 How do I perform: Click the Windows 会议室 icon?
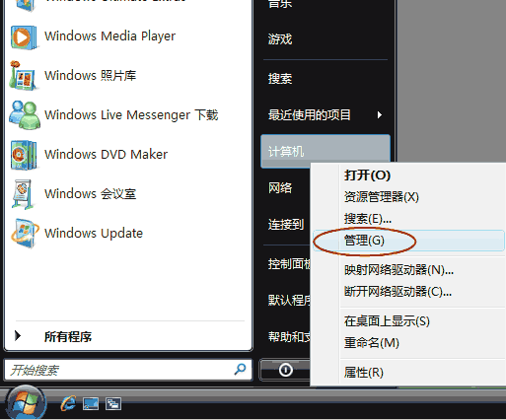[23, 194]
